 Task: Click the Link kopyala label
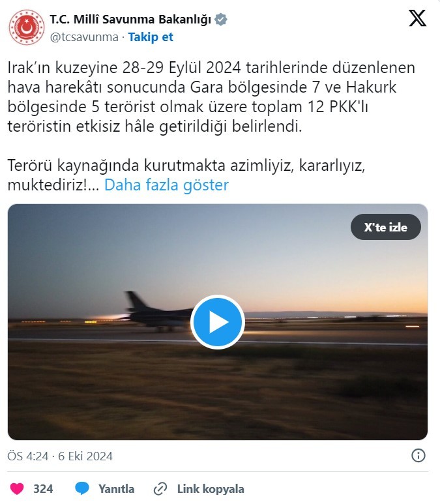point(211,489)
